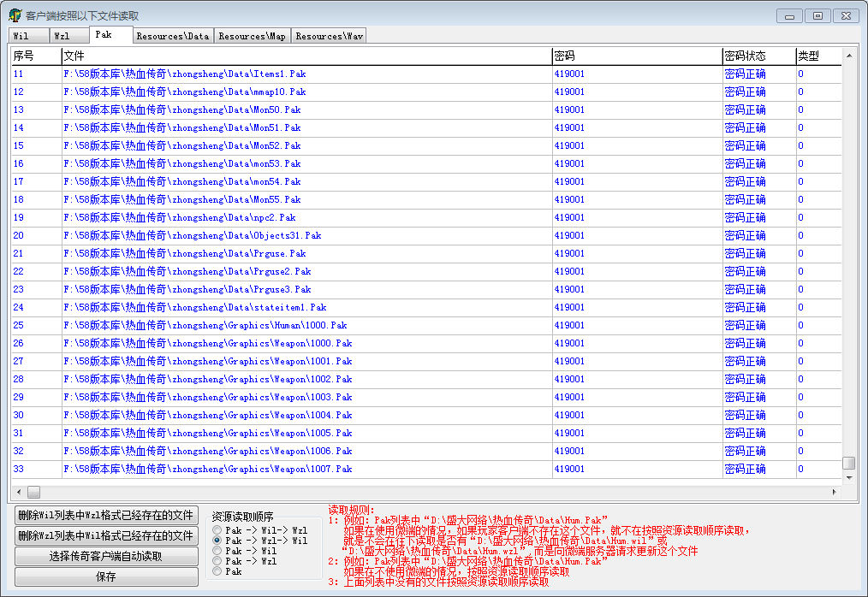This screenshot has width=868, height=597.
Task: Select the Weapon\1002.Pak file row
Action: [426, 380]
